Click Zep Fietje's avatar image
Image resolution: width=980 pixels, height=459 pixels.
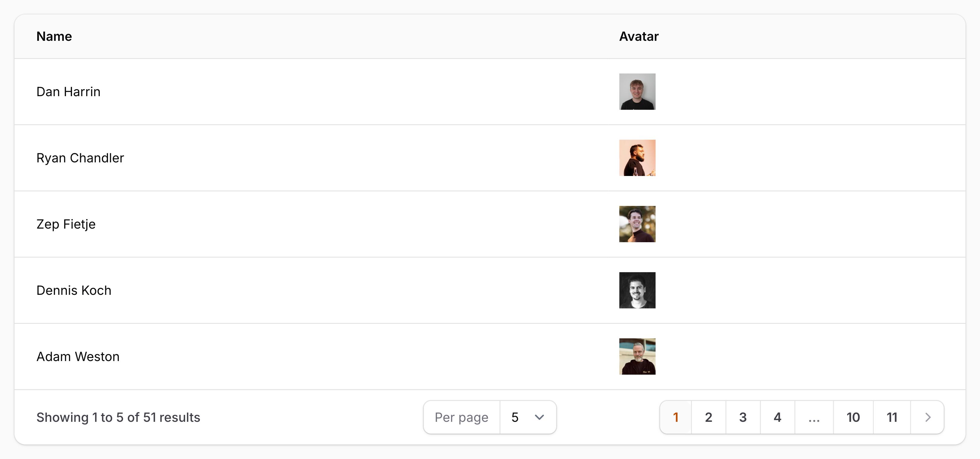pos(637,224)
